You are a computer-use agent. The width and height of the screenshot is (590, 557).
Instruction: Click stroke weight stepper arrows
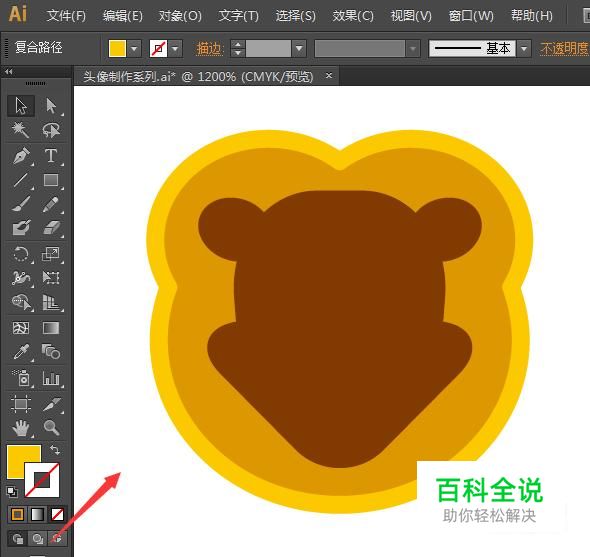[x=237, y=49]
